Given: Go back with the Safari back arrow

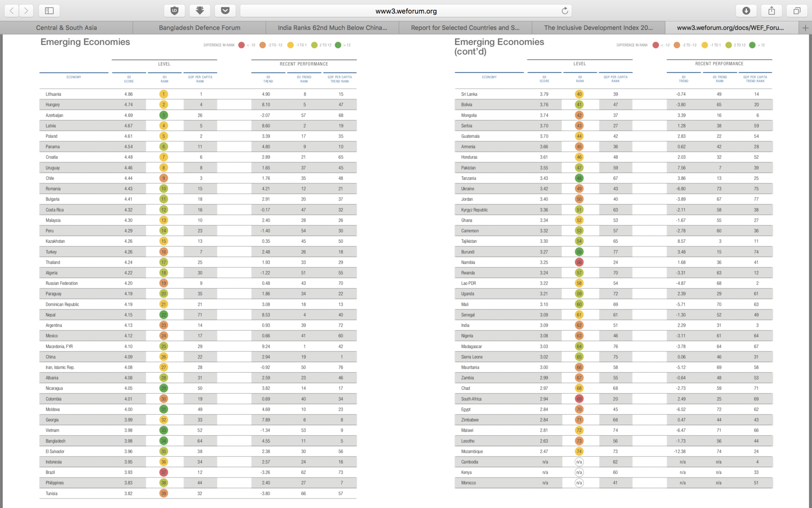Looking at the screenshot, I should tap(12, 11).
